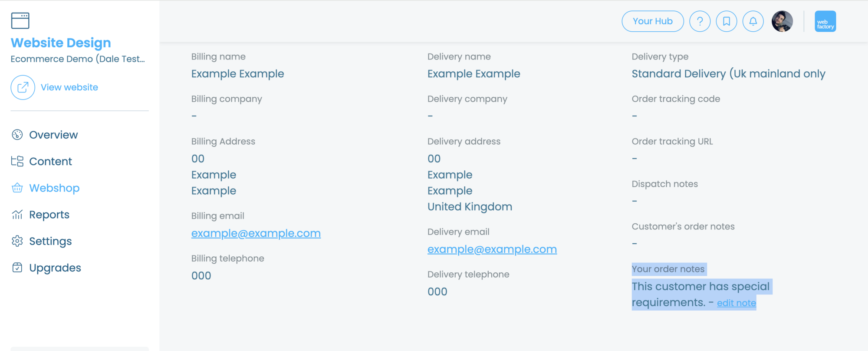Click the delivery email address link

pos(492,249)
